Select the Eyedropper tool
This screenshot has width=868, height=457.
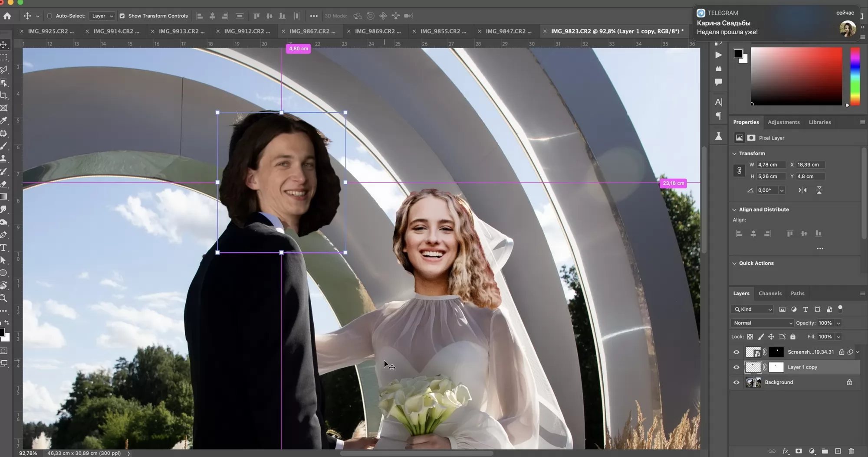point(4,121)
